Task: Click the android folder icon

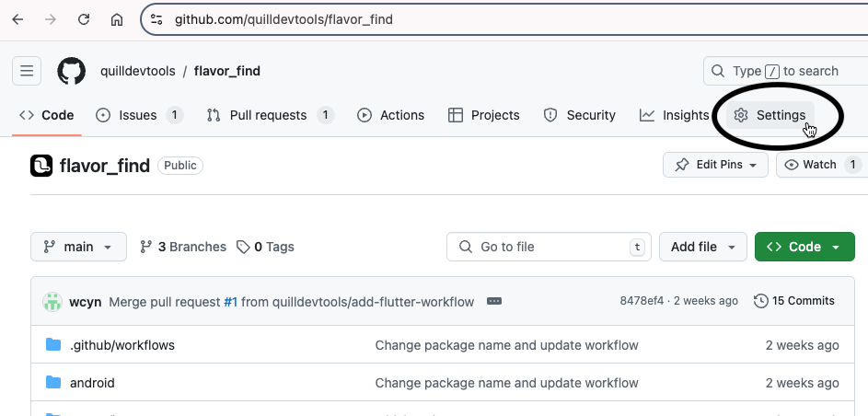Action: pyautogui.click(x=53, y=382)
